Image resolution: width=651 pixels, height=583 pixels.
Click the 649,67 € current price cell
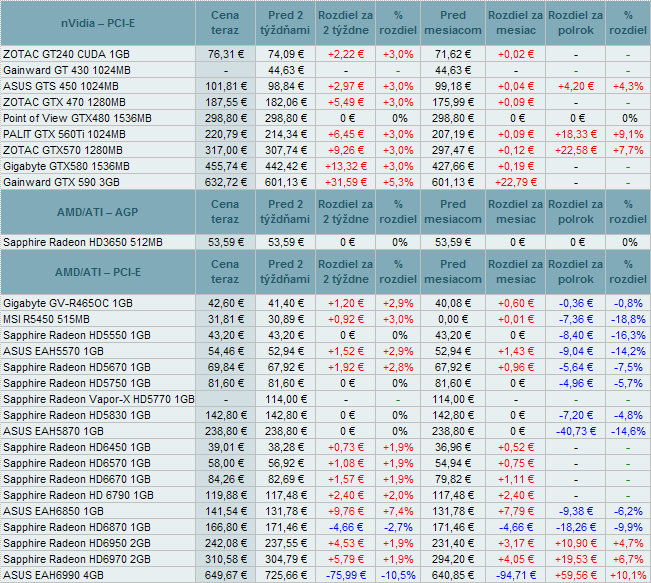pyautogui.click(x=226, y=575)
